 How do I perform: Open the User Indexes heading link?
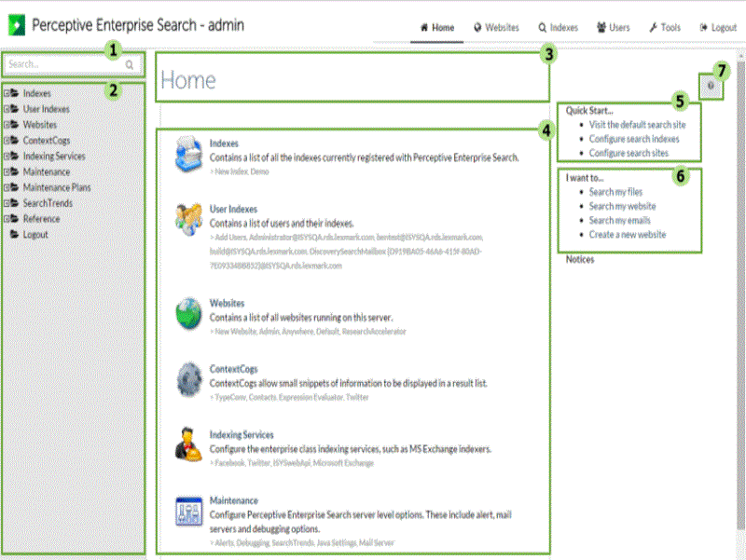click(234, 209)
